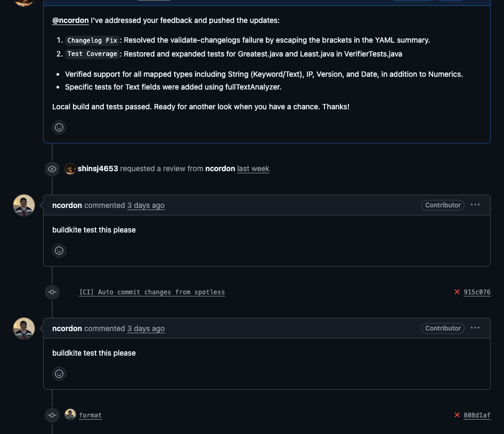Add emoji reaction to shinsj4653's feedback comment
Viewport: 504px width, 434px height.
click(x=59, y=127)
